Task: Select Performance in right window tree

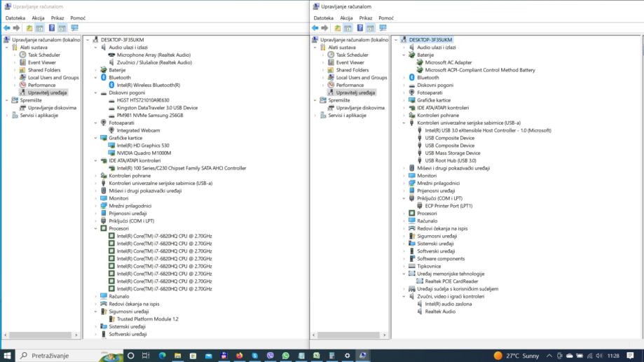Action: click(x=350, y=85)
